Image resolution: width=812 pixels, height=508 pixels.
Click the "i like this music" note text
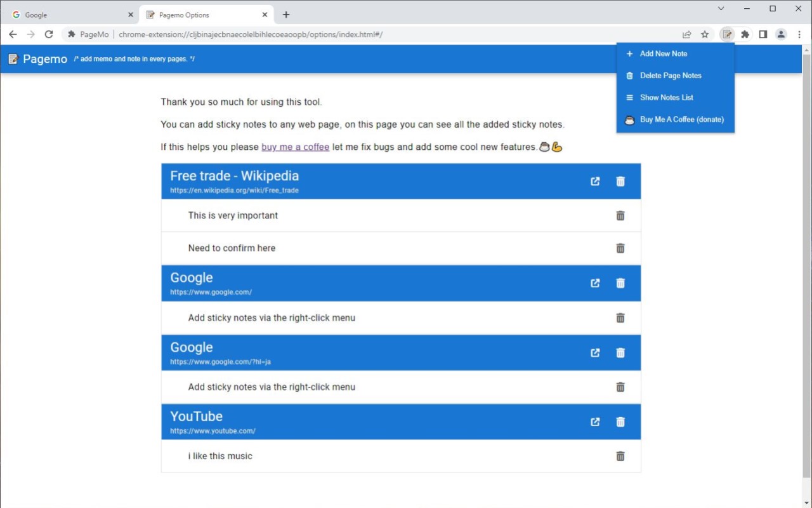[220, 457]
